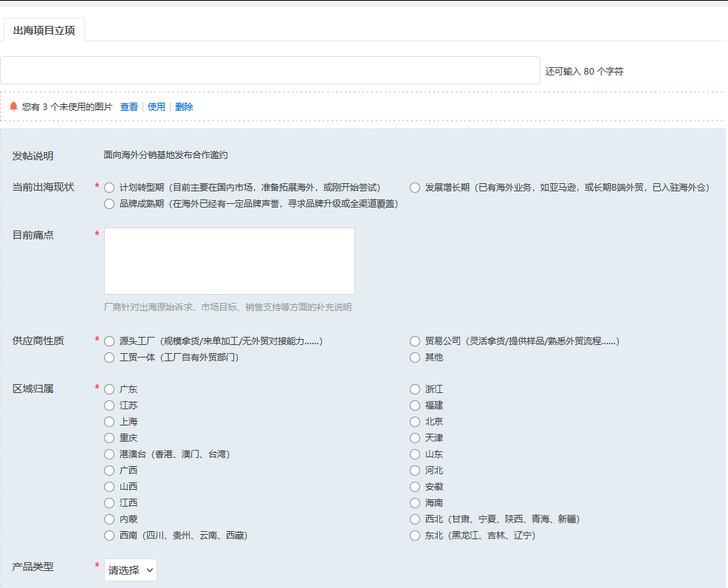This screenshot has width=728, height=588.
Task: Click 删除 to delete unused images
Action: point(184,106)
